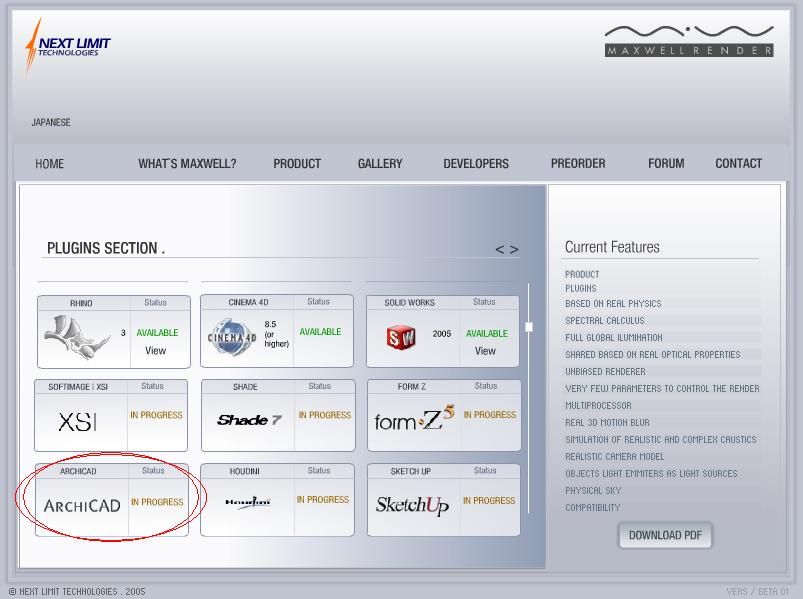Click SIMULATION OF REALISTIC AND COMPLEX CAUSTICS
The width and height of the screenshot is (803, 599).
coord(661,439)
